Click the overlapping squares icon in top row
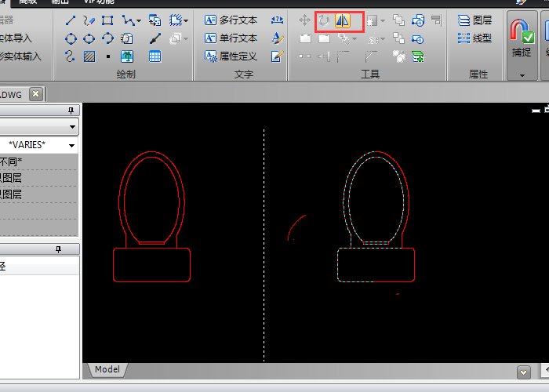 coord(398,20)
